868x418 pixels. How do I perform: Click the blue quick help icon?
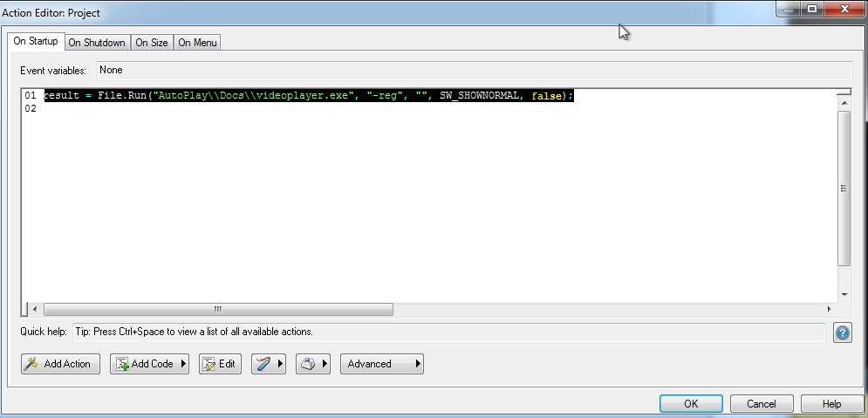point(842,332)
